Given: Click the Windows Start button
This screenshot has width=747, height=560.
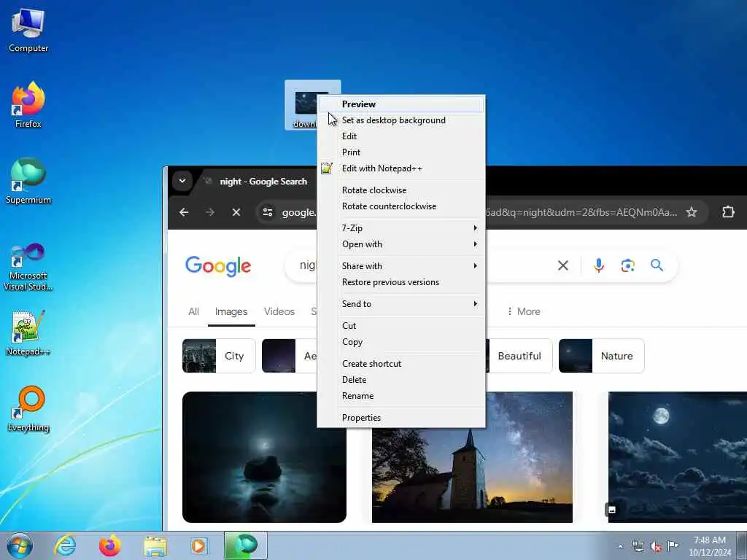Looking at the screenshot, I should click(x=20, y=545).
